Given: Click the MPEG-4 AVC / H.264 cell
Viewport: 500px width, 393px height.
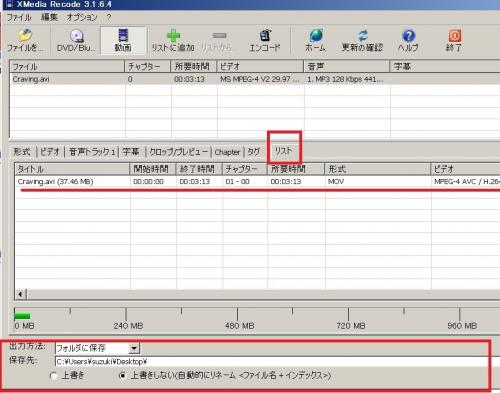Looking at the screenshot, I should 467,182.
